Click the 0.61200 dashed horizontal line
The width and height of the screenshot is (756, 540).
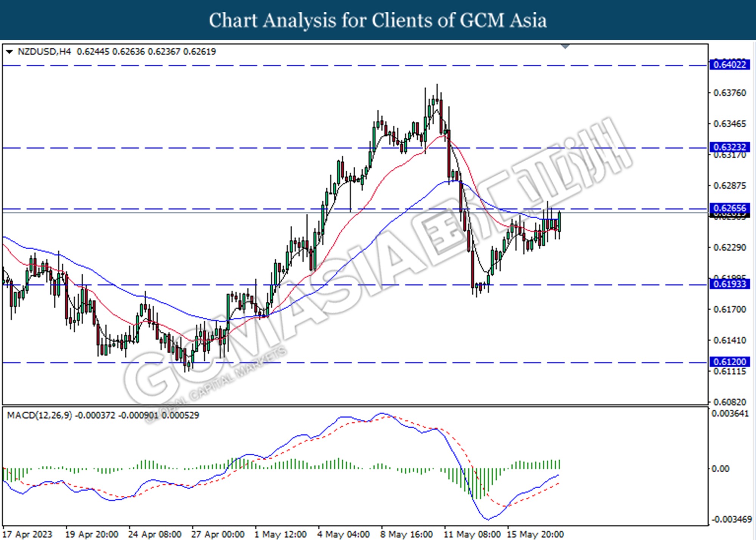click(355, 363)
